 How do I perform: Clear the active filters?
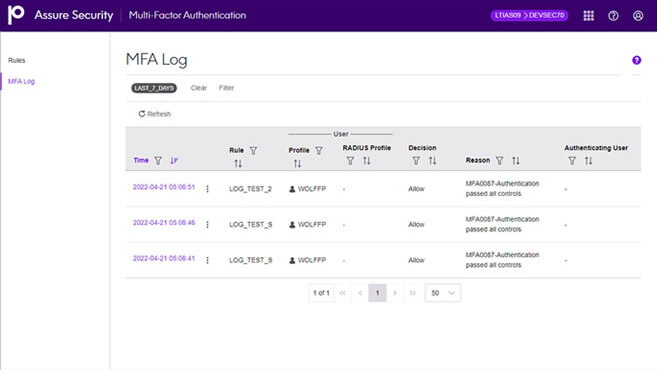[199, 88]
